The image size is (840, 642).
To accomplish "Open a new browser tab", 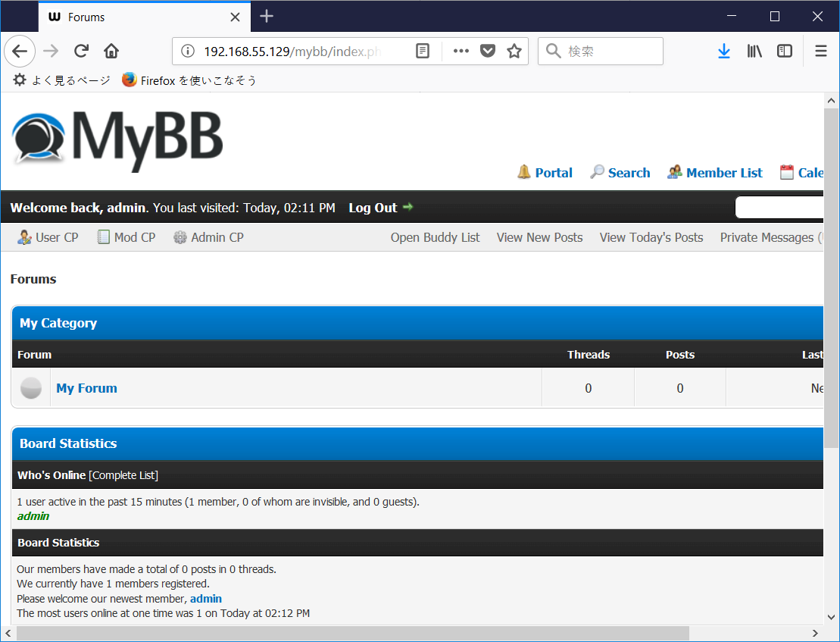I will click(267, 17).
